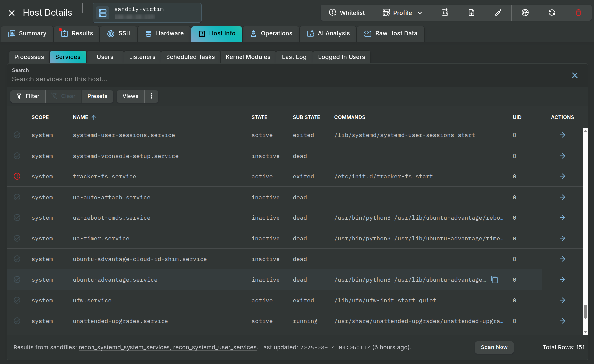The width and height of the screenshot is (594, 364).
Task: Click the sandfly-victim host server icon
Action: 103,13
